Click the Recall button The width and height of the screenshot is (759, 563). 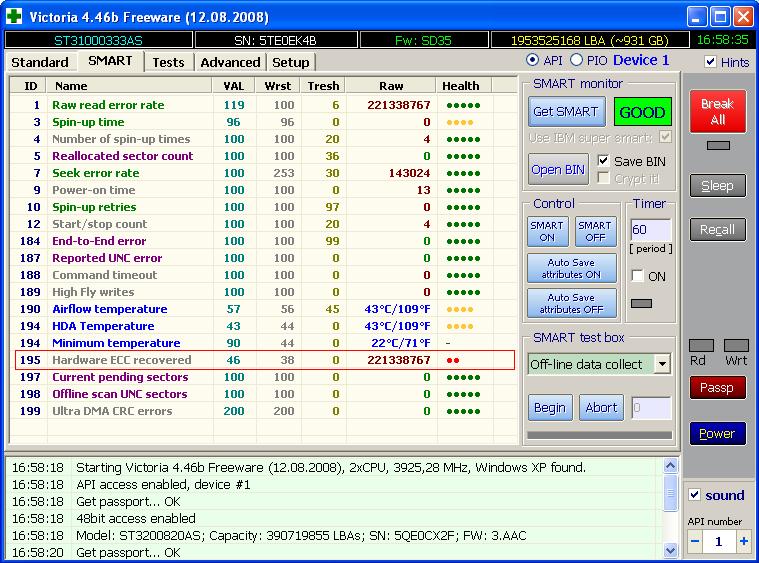pos(717,229)
